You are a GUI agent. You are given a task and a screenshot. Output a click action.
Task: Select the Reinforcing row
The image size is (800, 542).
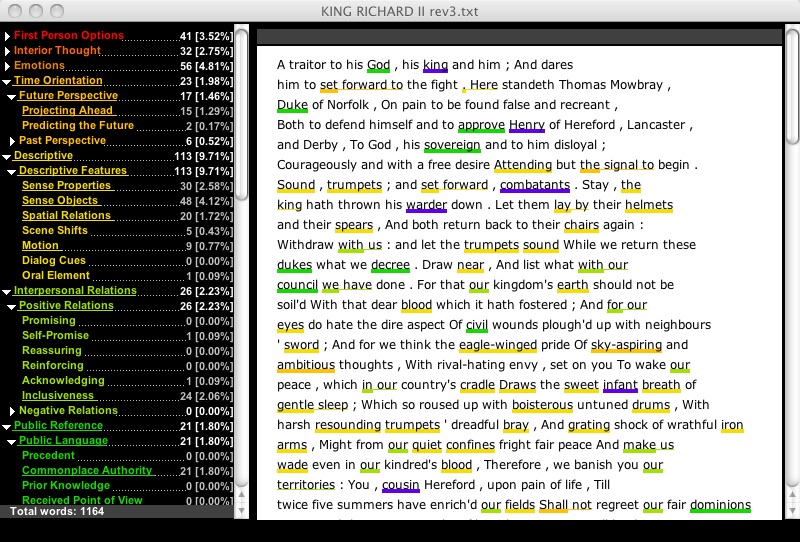tap(127, 365)
